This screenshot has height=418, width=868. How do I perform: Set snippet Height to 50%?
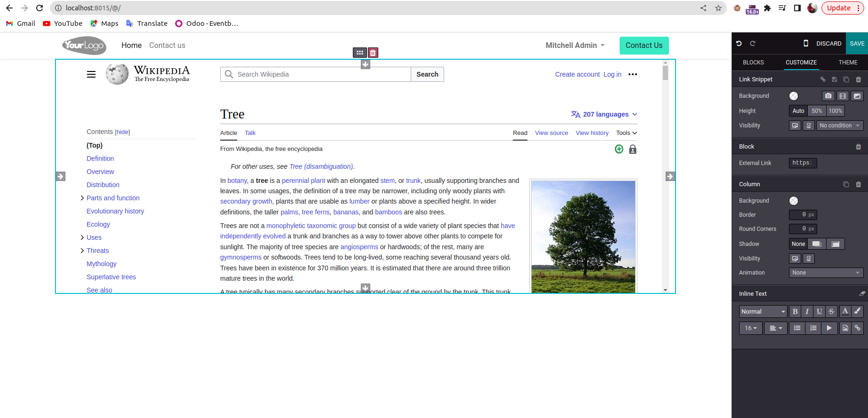tap(817, 111)
